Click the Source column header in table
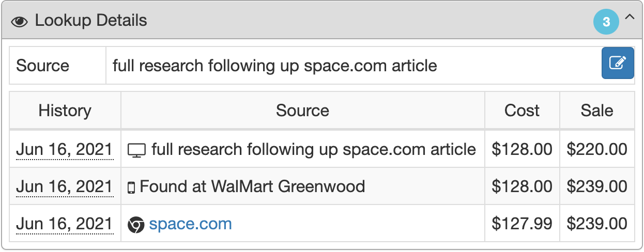 point(303,111)
